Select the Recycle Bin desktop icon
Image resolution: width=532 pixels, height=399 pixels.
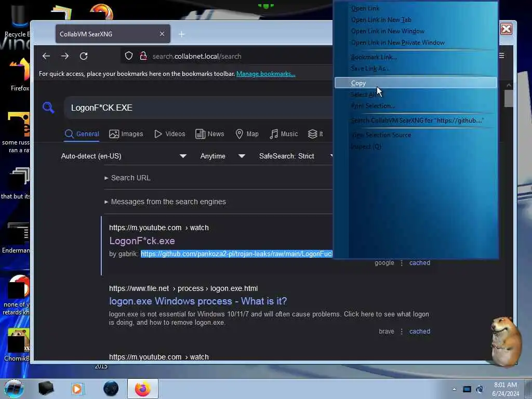(x=17, y=20)
